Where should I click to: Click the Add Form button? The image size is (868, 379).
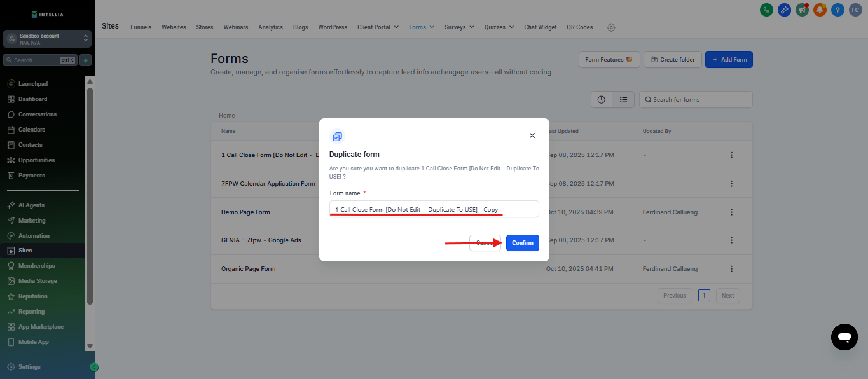[x=729, y=60]
